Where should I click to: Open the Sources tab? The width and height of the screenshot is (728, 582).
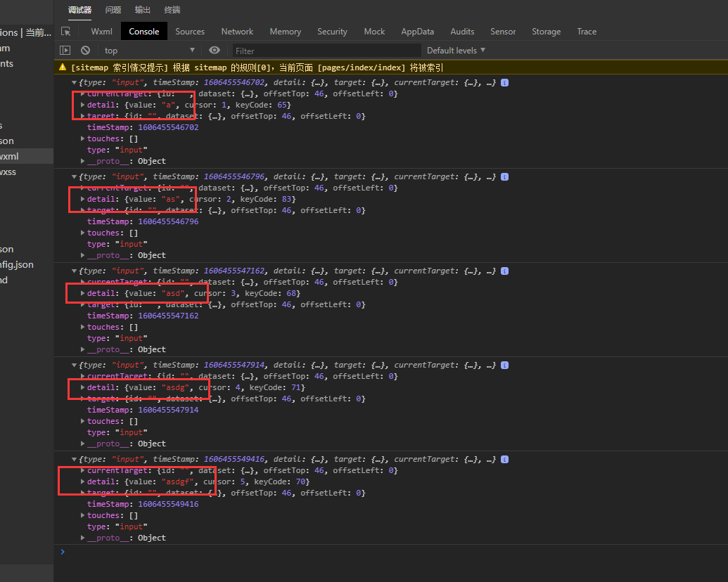190,32
